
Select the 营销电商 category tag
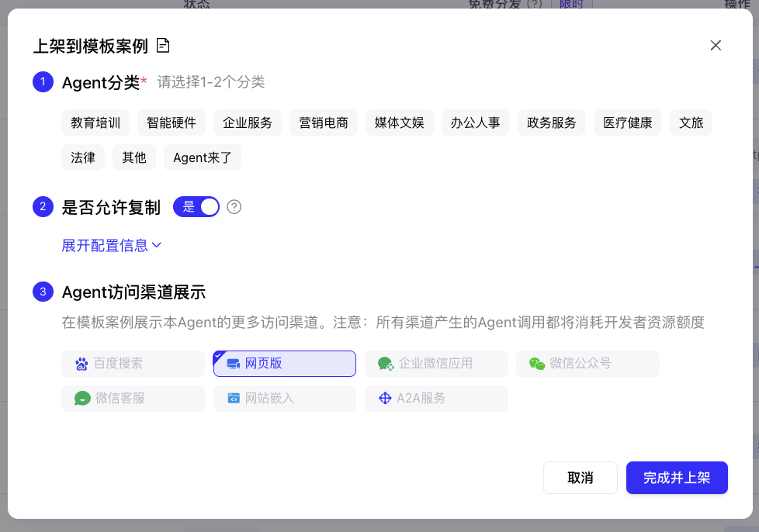323,123
